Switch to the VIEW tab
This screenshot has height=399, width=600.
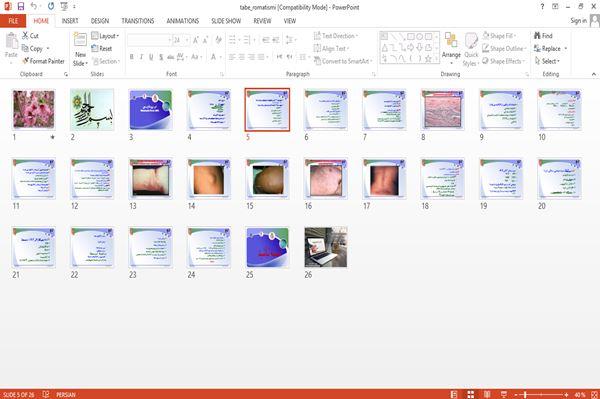pyautogui.click(x=290, y=21)
